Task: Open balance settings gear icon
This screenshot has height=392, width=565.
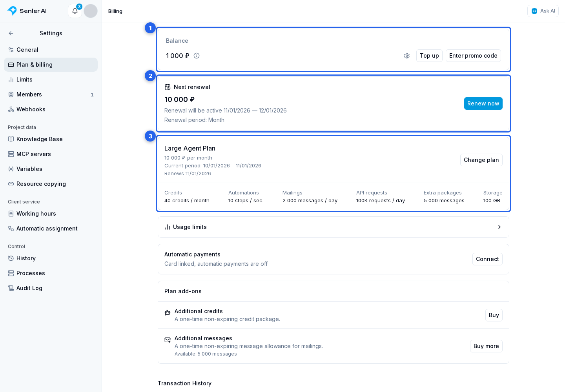Action: 407,56
